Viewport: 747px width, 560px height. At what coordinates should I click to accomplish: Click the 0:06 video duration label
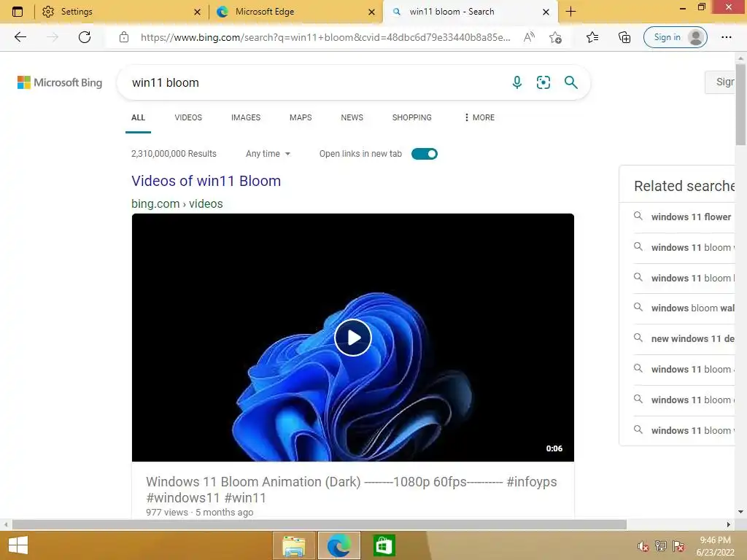[554, 448]
